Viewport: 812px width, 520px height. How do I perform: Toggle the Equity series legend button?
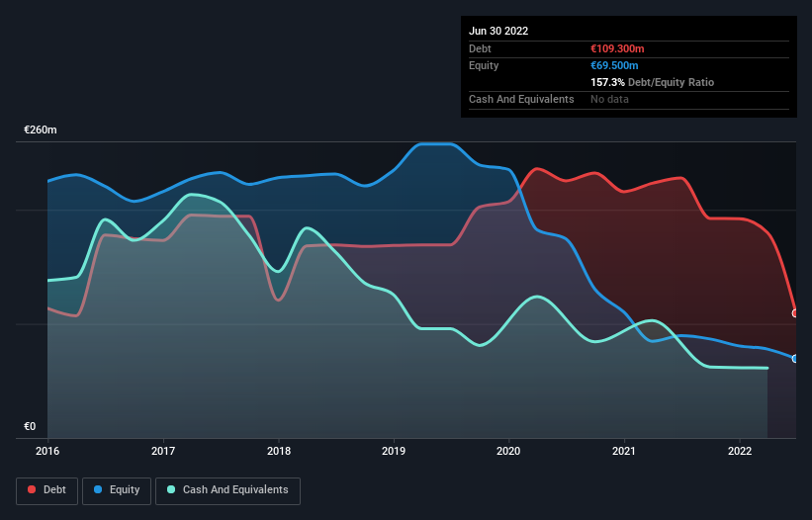click(x=117, y=490)
